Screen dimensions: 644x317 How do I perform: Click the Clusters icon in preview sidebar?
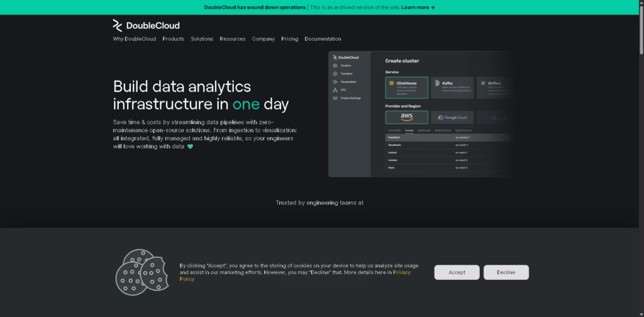pyautogui.click(x=335, y=65)
